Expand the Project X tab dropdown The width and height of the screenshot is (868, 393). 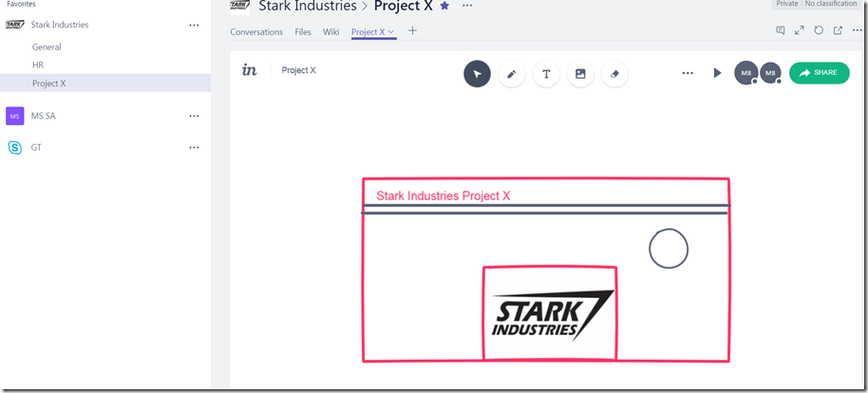point(391,32)
